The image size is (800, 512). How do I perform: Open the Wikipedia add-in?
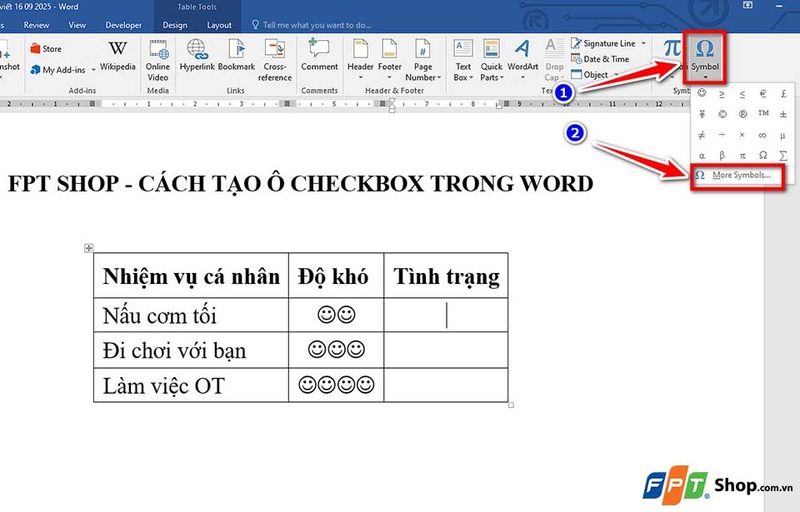[x=117, y=56]
